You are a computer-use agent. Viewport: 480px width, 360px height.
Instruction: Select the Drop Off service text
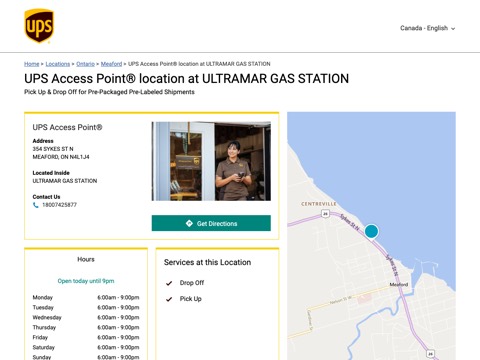click(192, 283)
